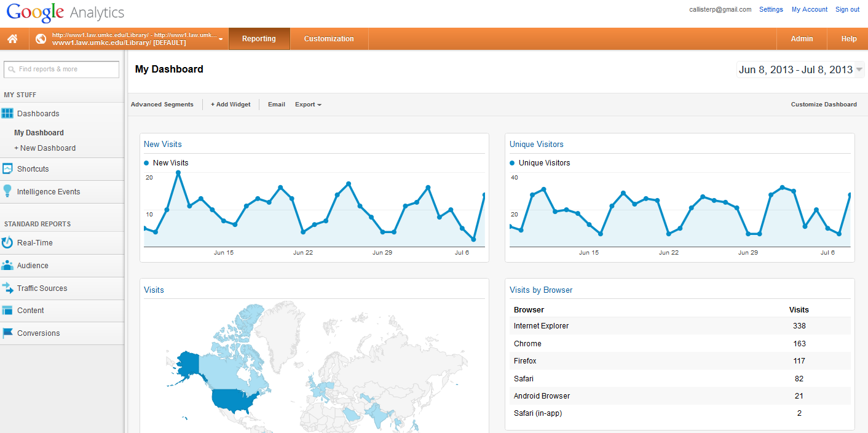Open the date range dropdown arrow
Viewport: 868px width, 433px height.
coord(859,70)
